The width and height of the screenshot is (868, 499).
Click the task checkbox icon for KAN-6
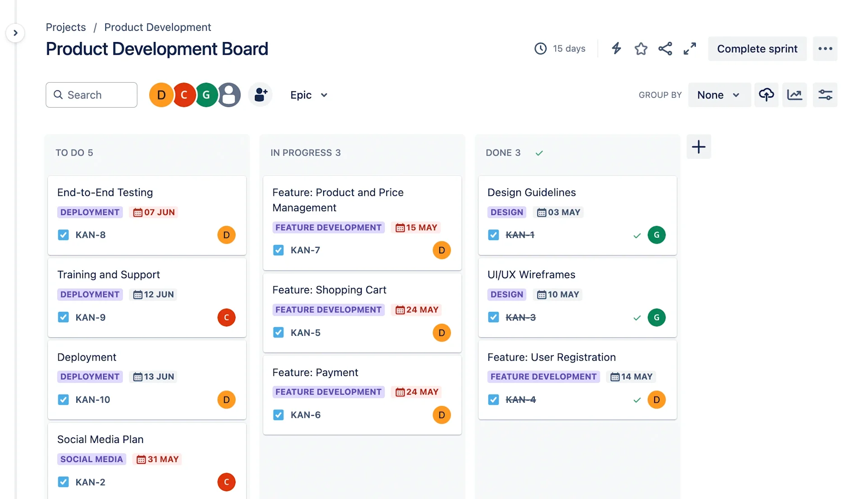[278, 415]
